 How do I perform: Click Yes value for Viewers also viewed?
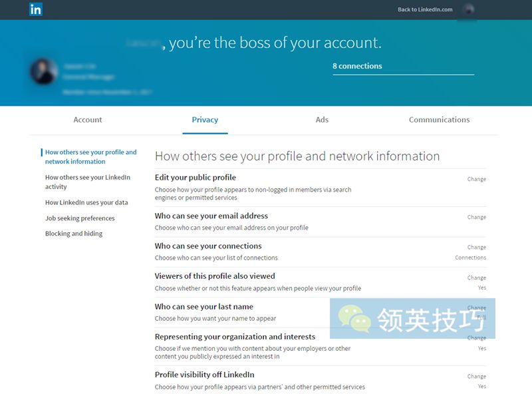[481, 288]
